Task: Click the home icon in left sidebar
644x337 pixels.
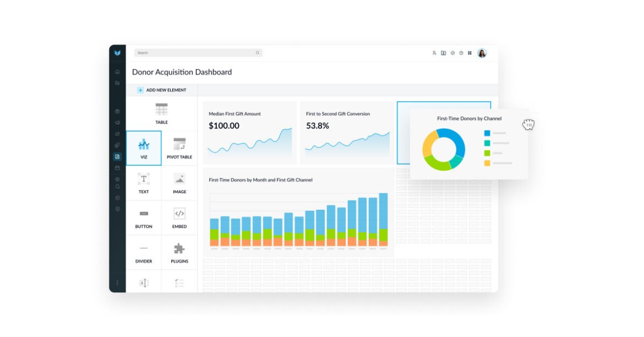Action: (x=117, y=72)
